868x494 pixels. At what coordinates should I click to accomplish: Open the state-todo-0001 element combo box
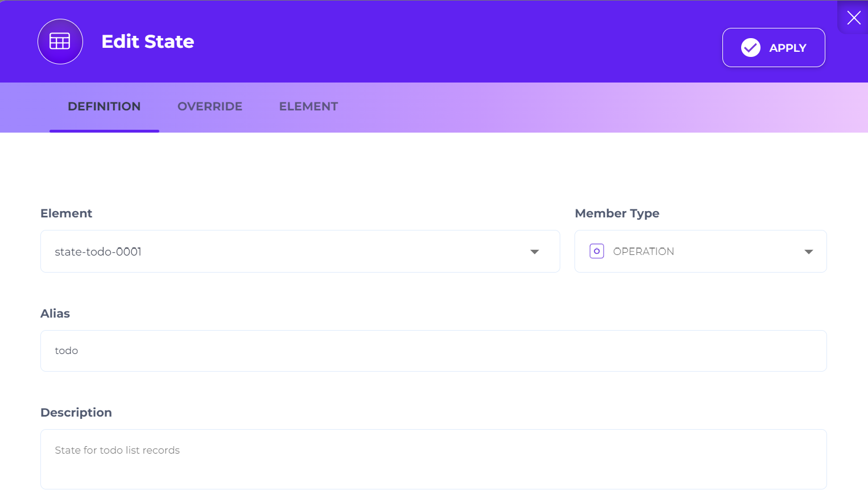[284, 252]
